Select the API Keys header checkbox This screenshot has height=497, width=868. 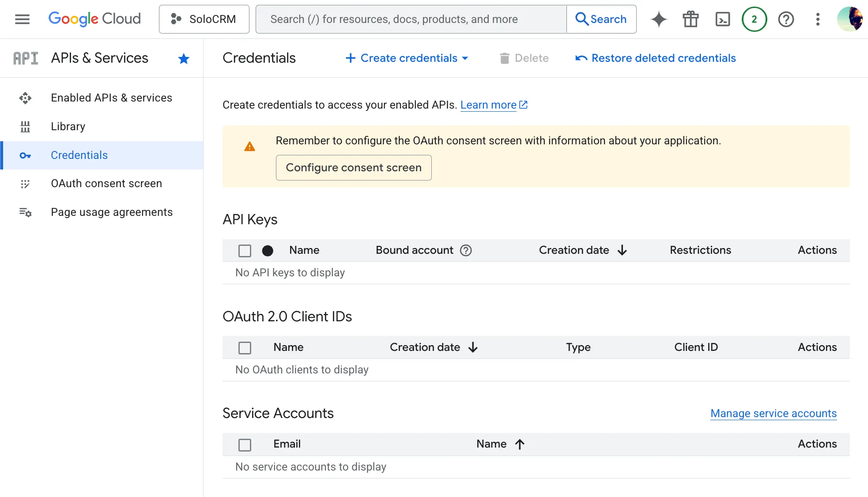point(245,250)
